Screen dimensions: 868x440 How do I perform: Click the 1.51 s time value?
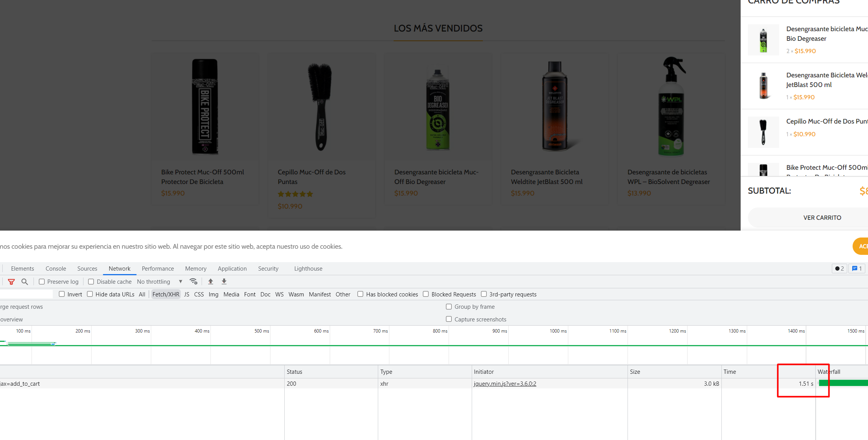(806, 384)
